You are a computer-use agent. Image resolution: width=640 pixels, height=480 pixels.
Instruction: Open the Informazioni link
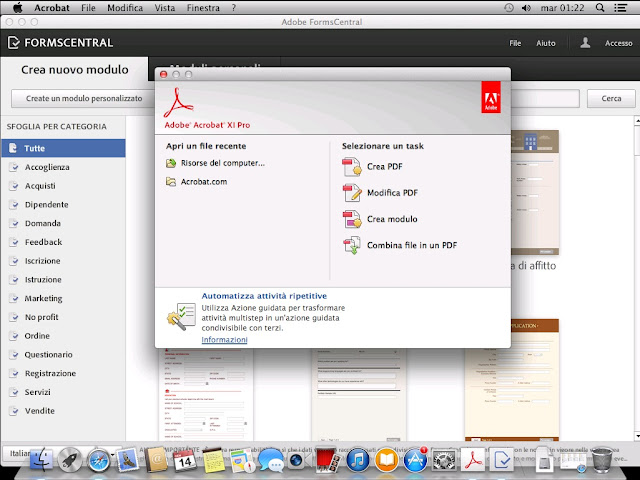pos(224,340)
